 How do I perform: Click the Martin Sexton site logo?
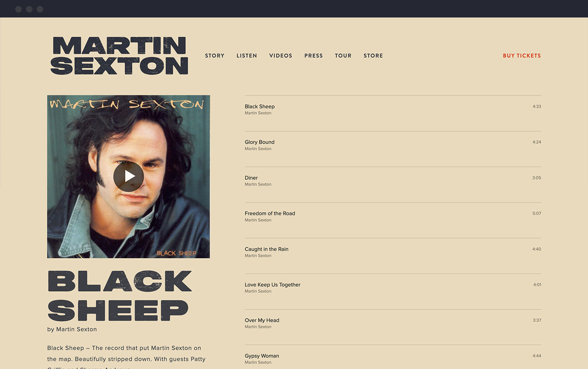(x=119, y=56)
